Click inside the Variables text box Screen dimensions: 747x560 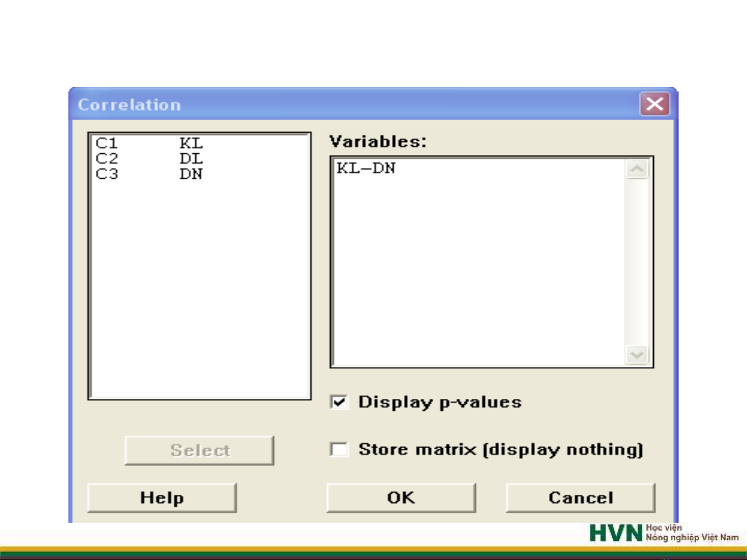click(x=477, y=259)
